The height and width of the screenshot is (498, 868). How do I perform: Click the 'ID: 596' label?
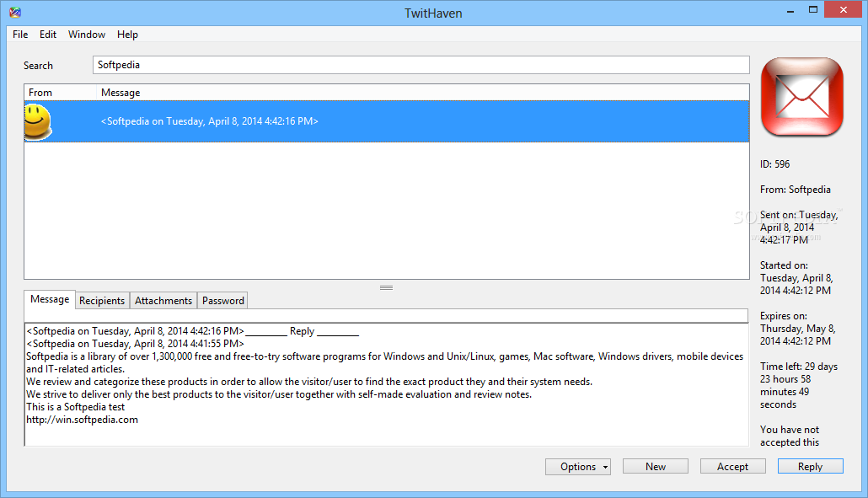pos(775,164)
